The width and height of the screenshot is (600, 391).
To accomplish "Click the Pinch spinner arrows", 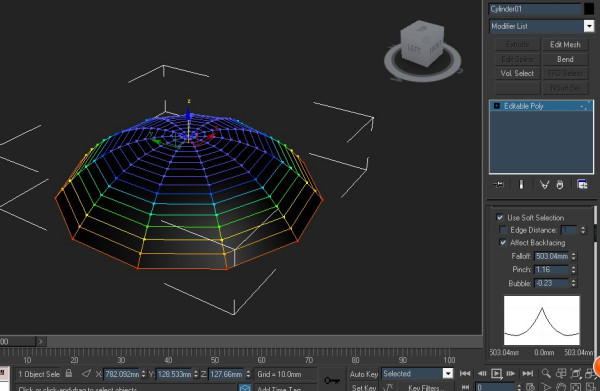I will [x=573, y=270].
